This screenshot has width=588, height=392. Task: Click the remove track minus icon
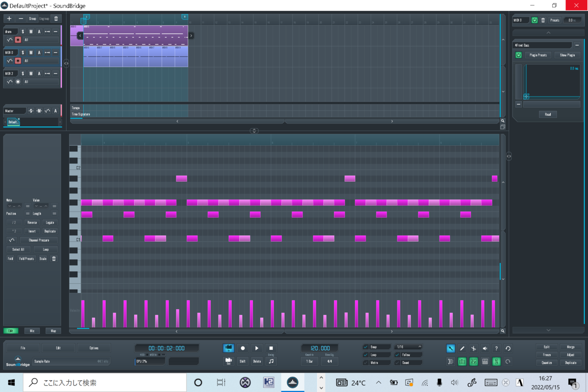[21, 19]
